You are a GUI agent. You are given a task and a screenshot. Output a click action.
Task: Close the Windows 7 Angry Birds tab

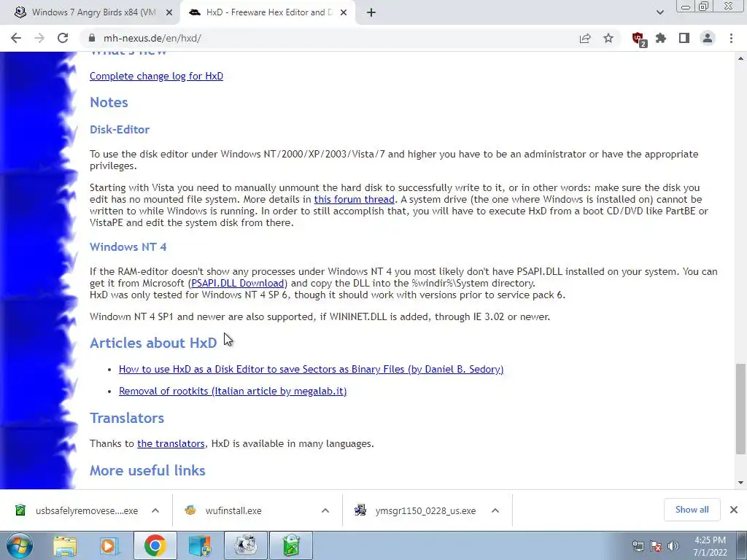tap(169, 13)
